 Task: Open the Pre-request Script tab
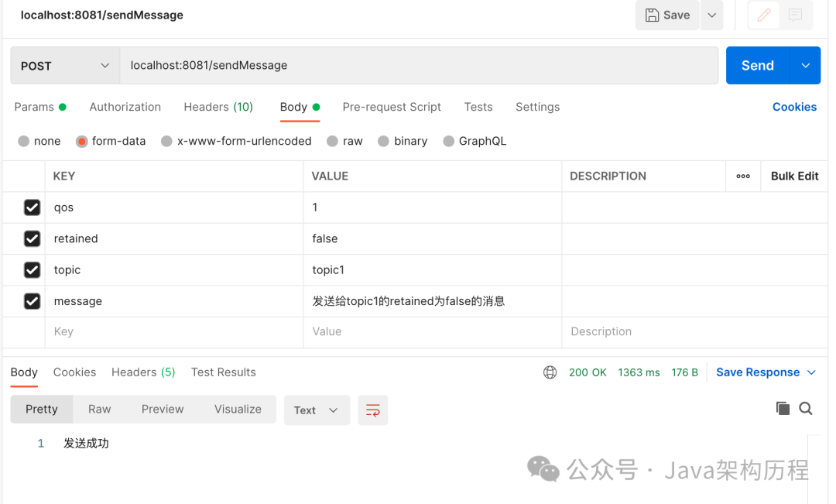point(392,107)
